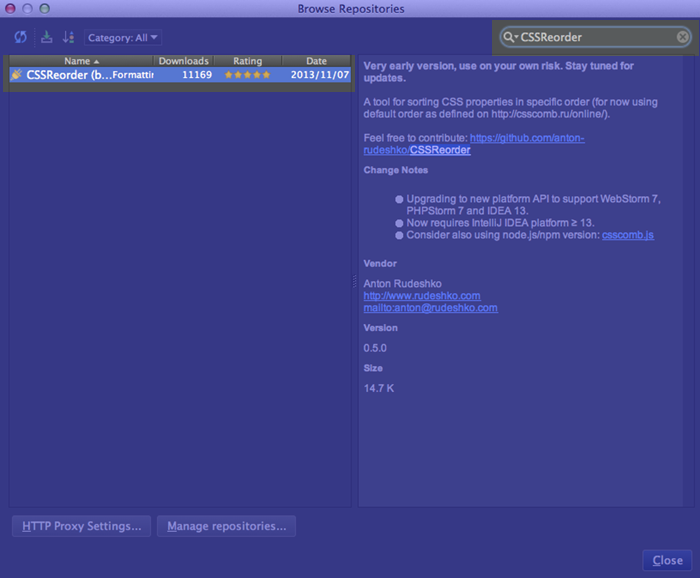The image size is (700, 578).
Task: Click the Anton Rudeshko vendor name
Action: coord(402,284)
